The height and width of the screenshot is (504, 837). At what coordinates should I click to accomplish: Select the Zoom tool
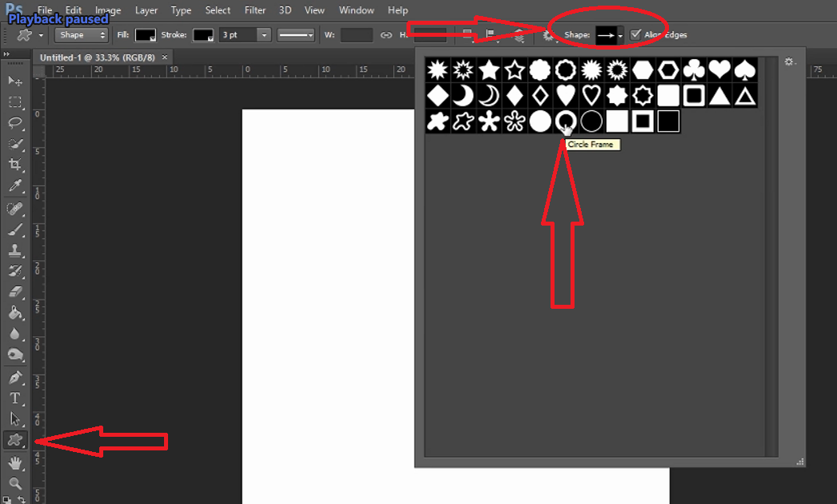pos(14,482)
